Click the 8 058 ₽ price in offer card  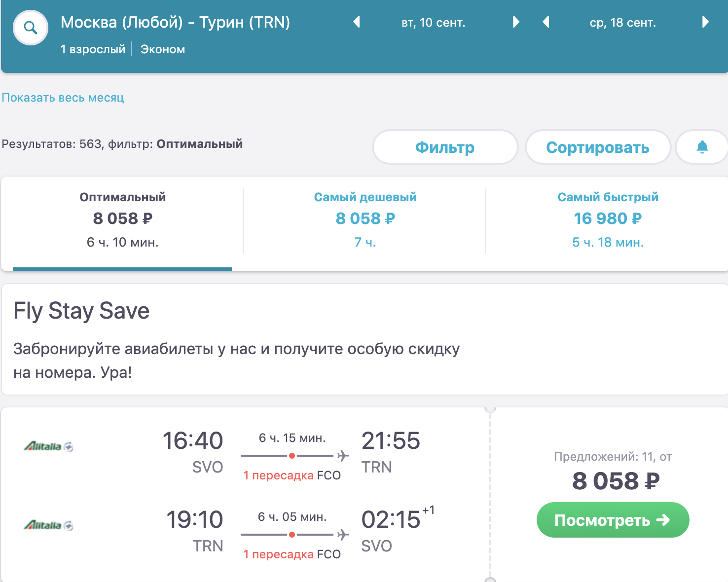(616, 481)
